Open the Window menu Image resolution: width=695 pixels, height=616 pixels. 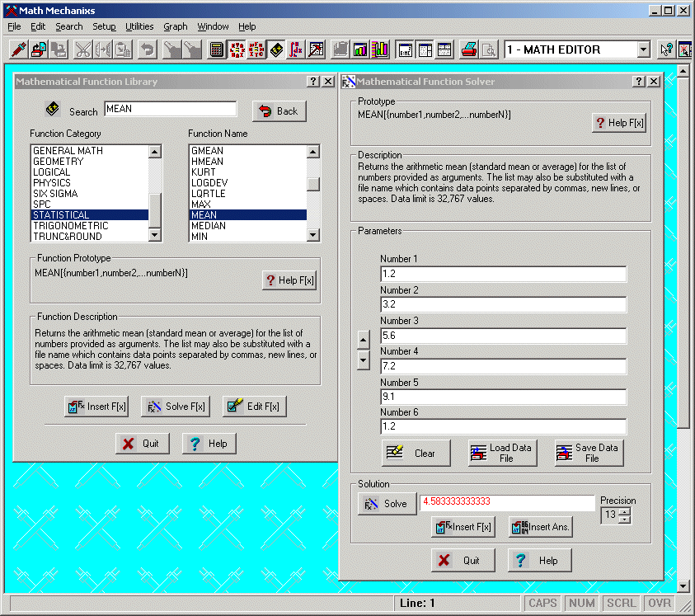tap(214, 26)
